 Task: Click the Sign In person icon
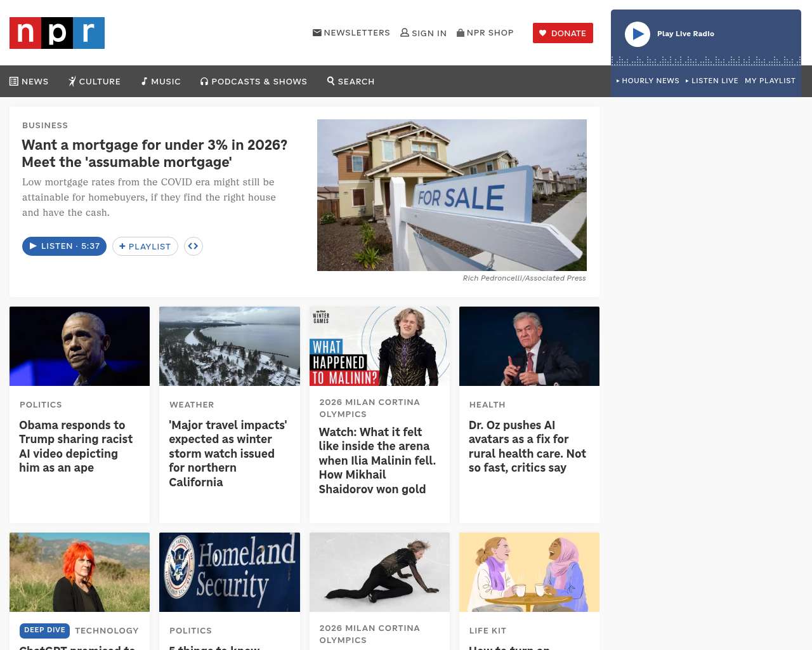(405, 32)
